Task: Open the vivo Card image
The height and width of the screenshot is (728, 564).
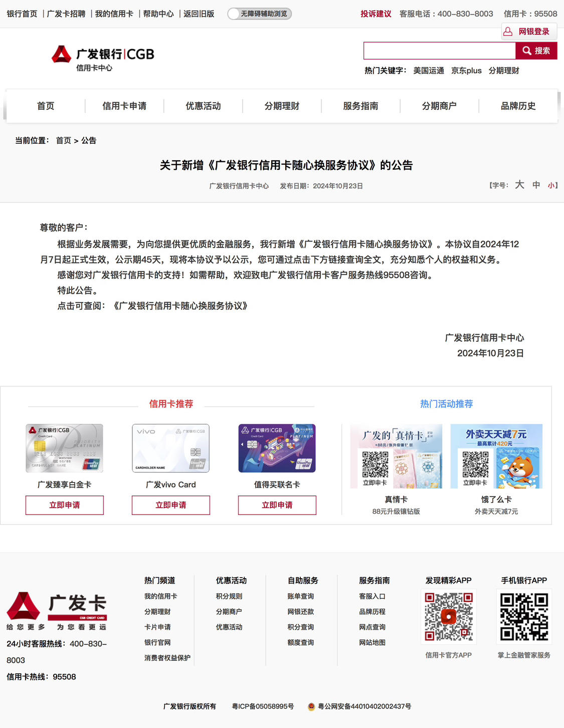Action: 171,448
